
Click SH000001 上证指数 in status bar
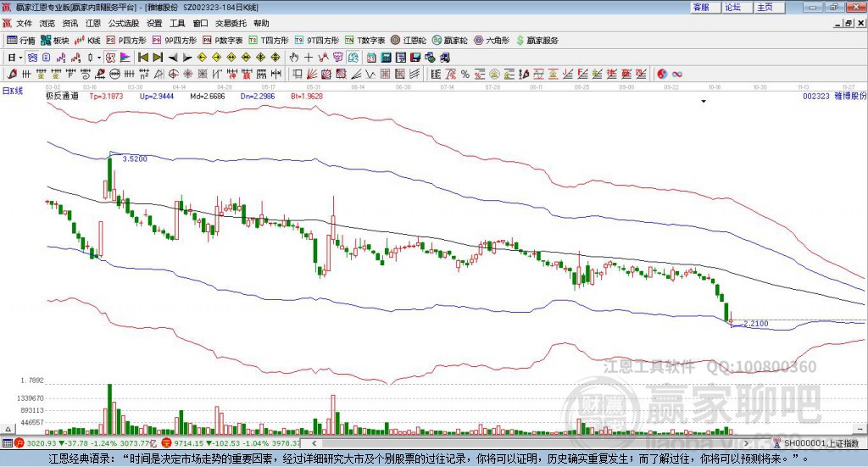821,443
